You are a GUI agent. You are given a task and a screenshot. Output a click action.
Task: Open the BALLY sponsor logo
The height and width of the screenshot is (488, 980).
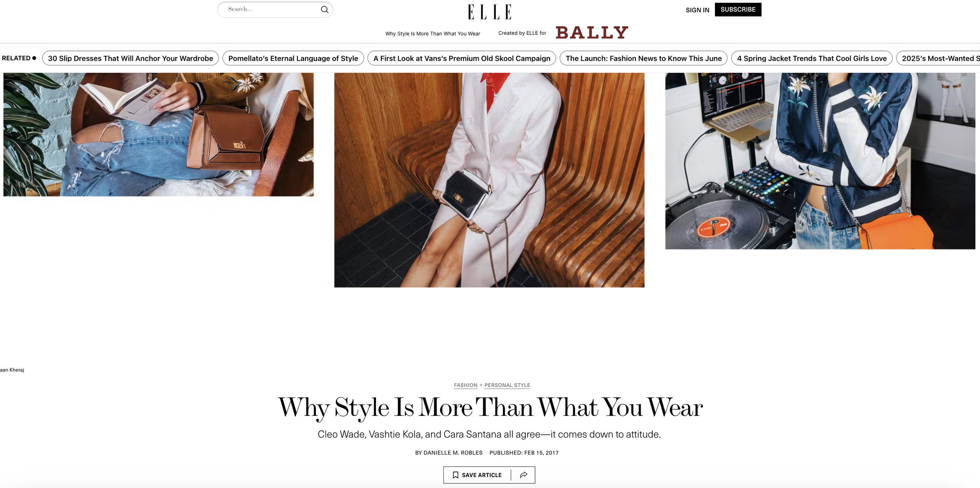(x=592, y=33)
